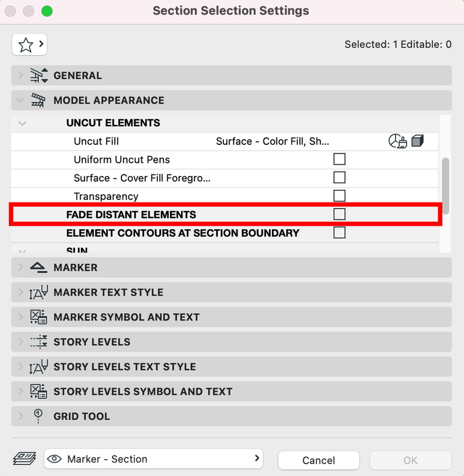Click the Cancel button
The width and height of the screenshot is (464, 476).
(x=318, y=460)
